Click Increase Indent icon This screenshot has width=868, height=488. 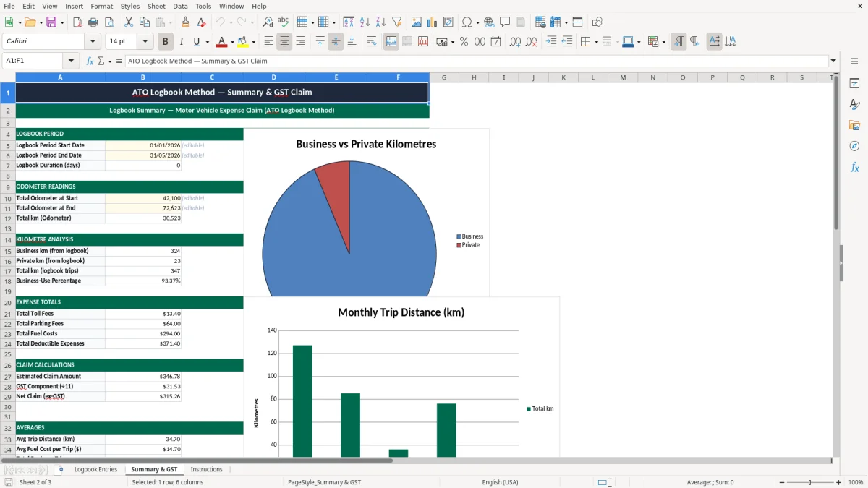pos(551,42)
